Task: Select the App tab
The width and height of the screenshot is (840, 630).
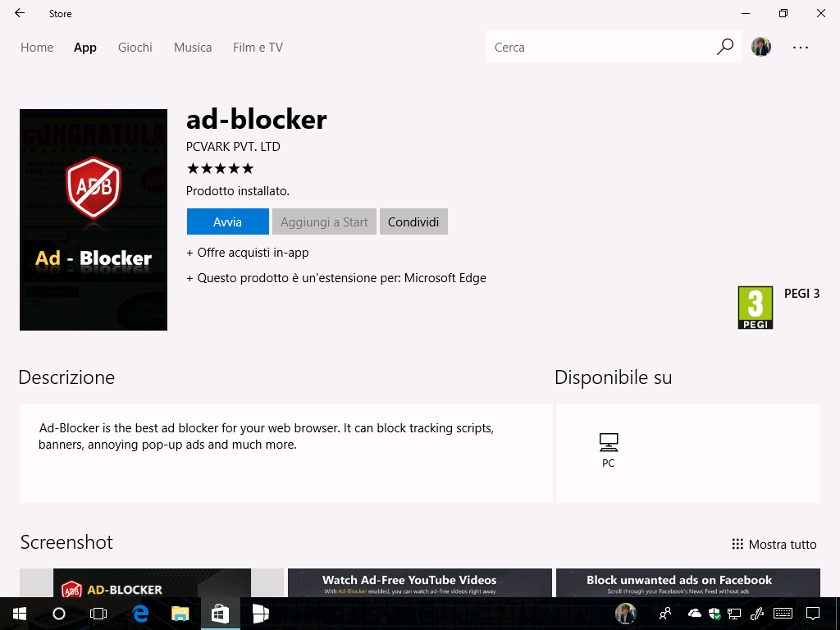Action: click(x=85, y=48)
